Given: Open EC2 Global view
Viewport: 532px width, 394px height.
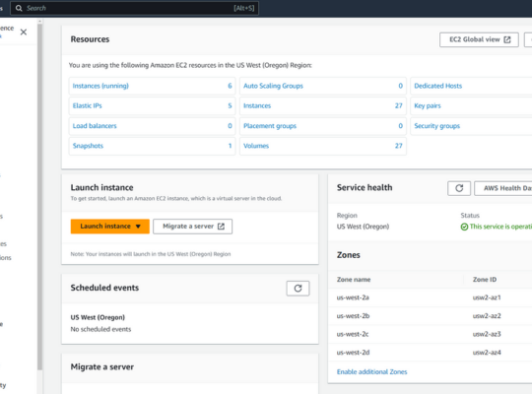Looking at the screenshot, I should (479, 39).
